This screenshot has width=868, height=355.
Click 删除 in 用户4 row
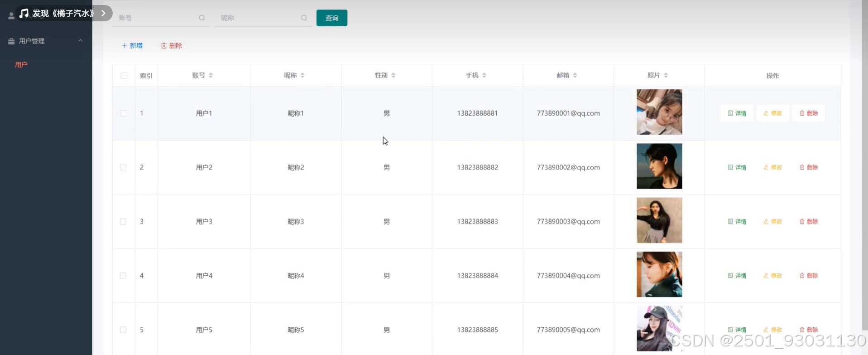(x=809, y=276)
